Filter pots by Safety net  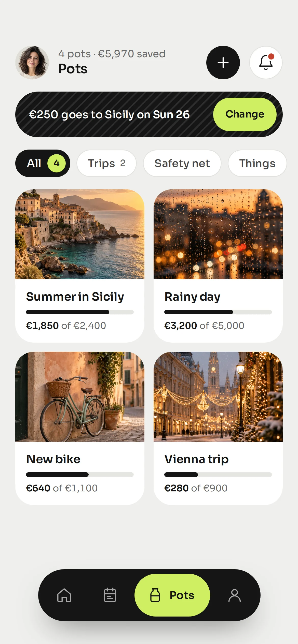(x=182, y=163)
